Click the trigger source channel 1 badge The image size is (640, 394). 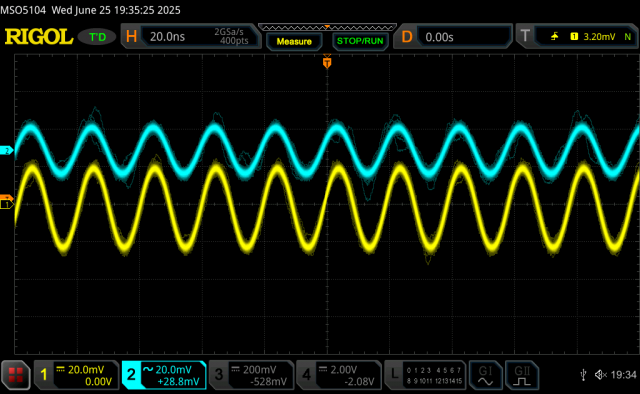click(574, 37)
